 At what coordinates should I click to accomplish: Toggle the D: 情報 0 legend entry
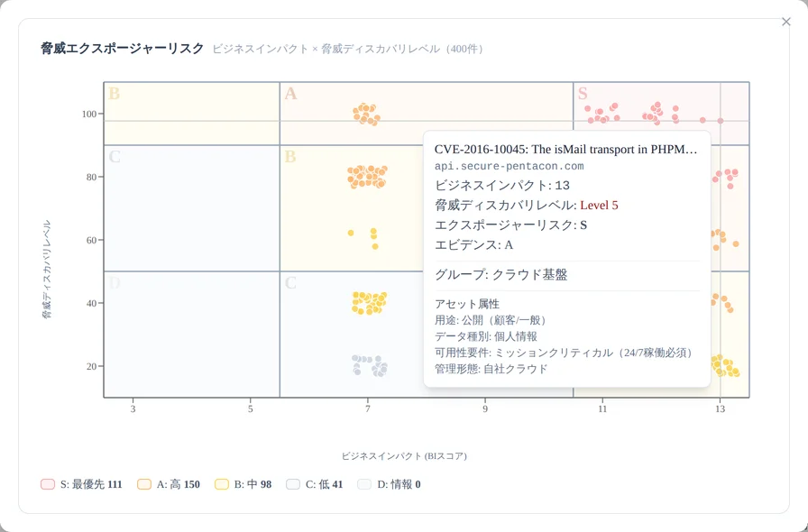click(389, 484)
